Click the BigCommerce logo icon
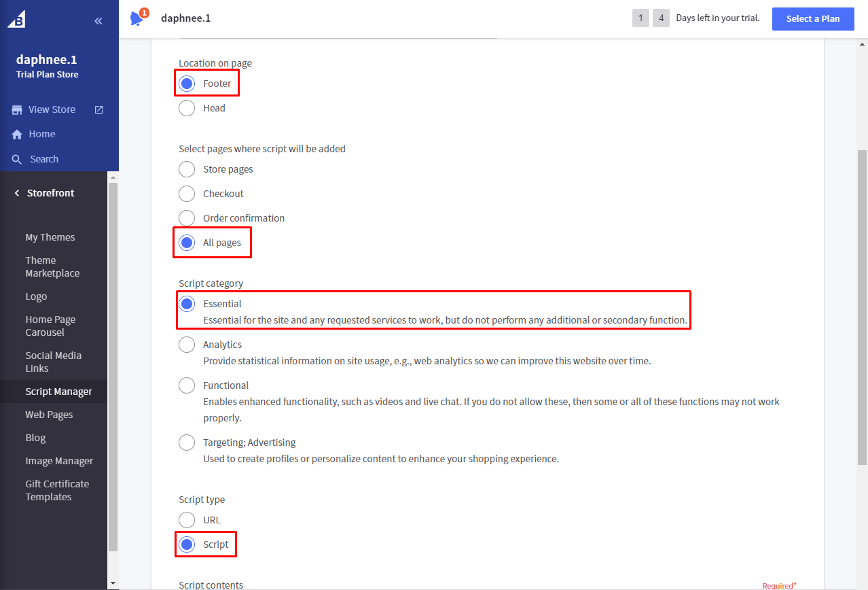This screenshot has height=590, width=868. [x=17, y=20]
